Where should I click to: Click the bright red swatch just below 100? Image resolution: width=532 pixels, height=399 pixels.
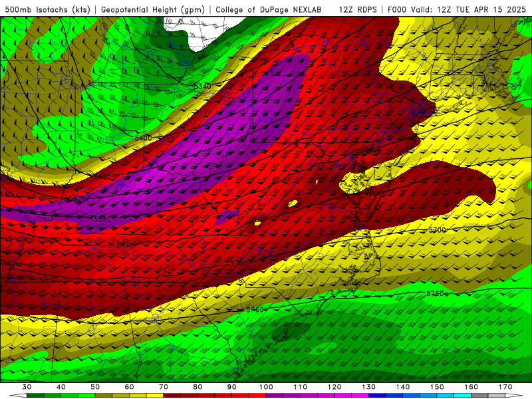point(257,396)
